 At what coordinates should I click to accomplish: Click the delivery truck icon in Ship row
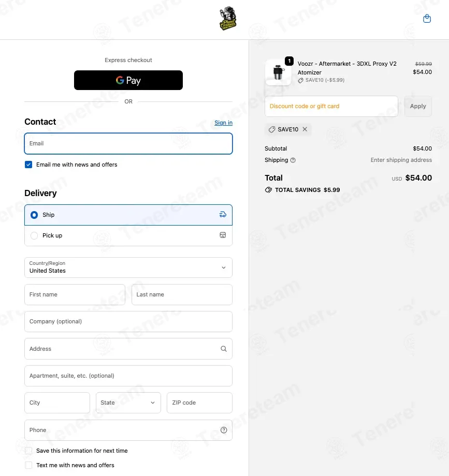coord(223,215)
